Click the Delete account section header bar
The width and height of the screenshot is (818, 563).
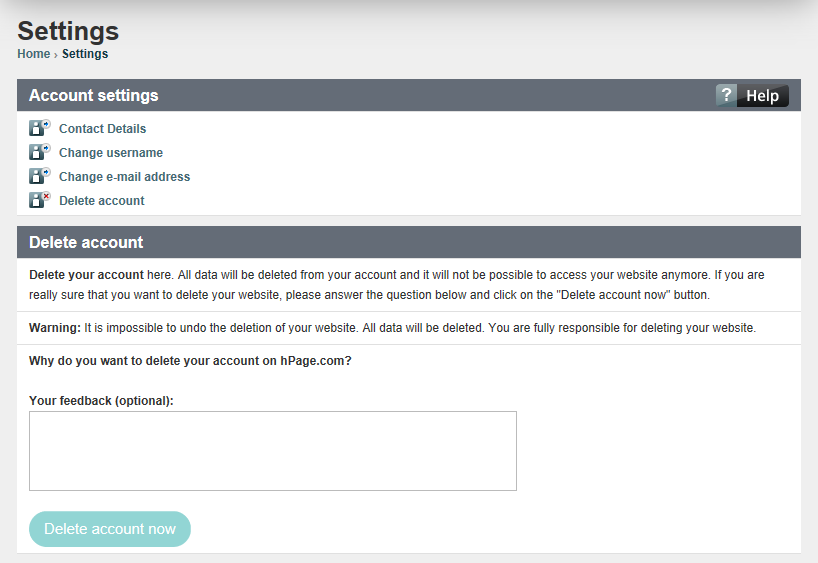(x=409, y=242)
